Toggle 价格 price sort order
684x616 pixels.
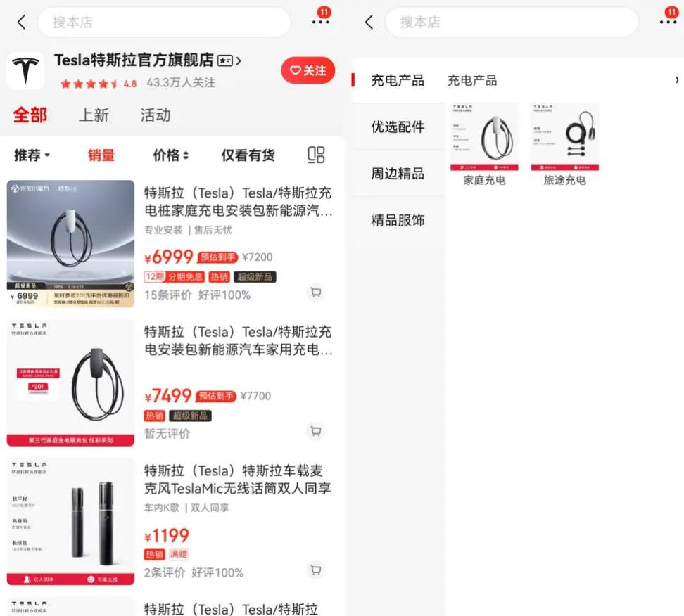pyautogui.click(x=170, y=155)
